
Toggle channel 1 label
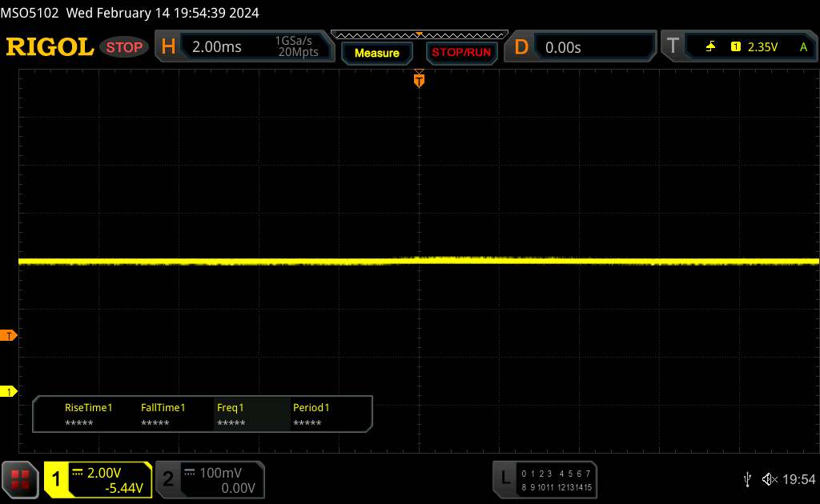coord(56,479)
